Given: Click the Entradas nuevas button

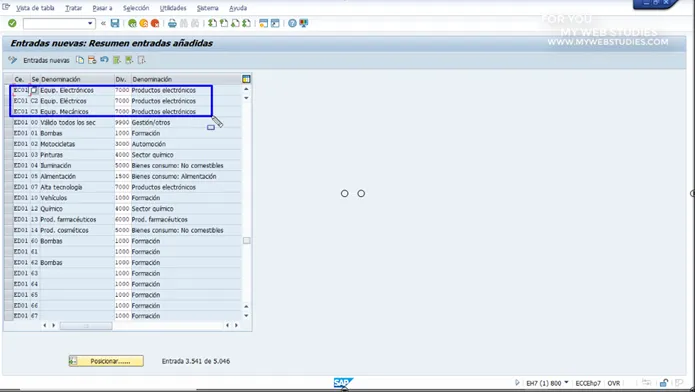Looking at the screenshot, I should pyautogui.click(x=46, y=60).
